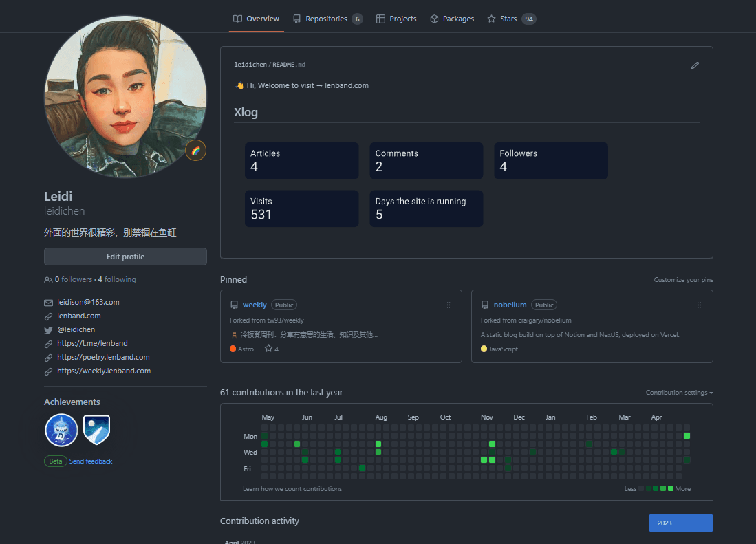Select the 2023 year button
756x544 pixels.
coord(680,523)
